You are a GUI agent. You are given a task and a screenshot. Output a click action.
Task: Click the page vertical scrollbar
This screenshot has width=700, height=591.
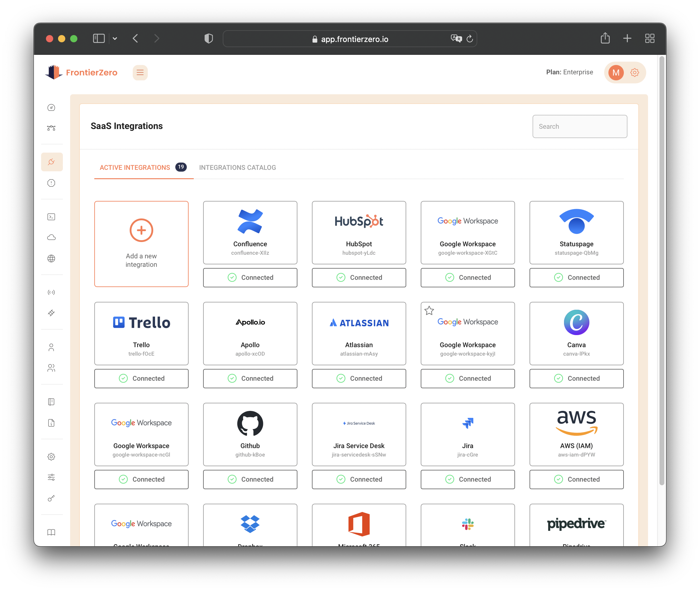pyautogui.click(x=662, y=268)
